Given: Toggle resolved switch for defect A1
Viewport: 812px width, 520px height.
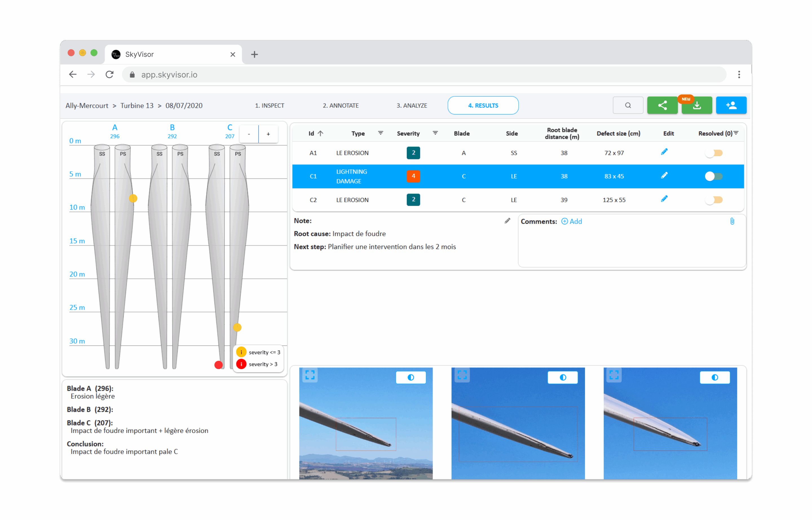Looking at the screenshot, I should point(713,153).
